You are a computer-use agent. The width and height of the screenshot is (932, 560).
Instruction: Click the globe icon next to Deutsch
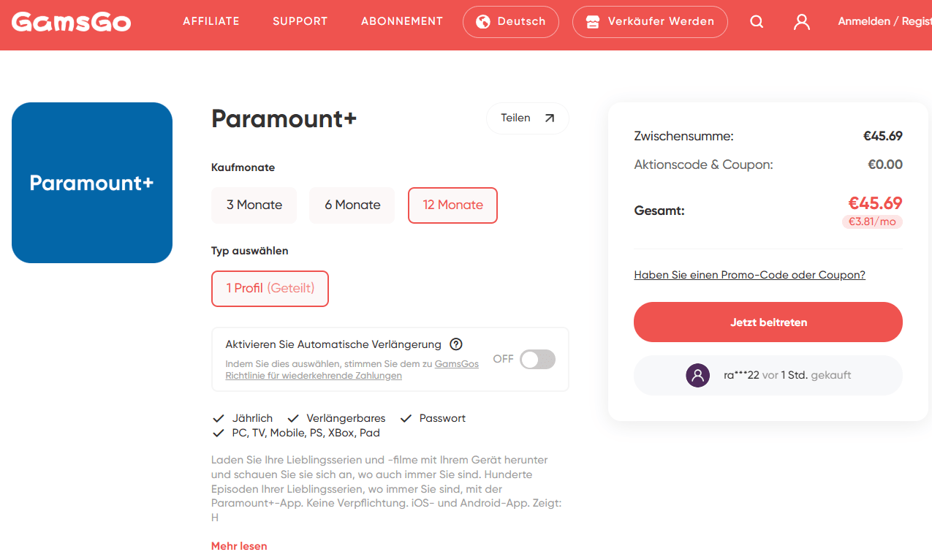(482, 21)
